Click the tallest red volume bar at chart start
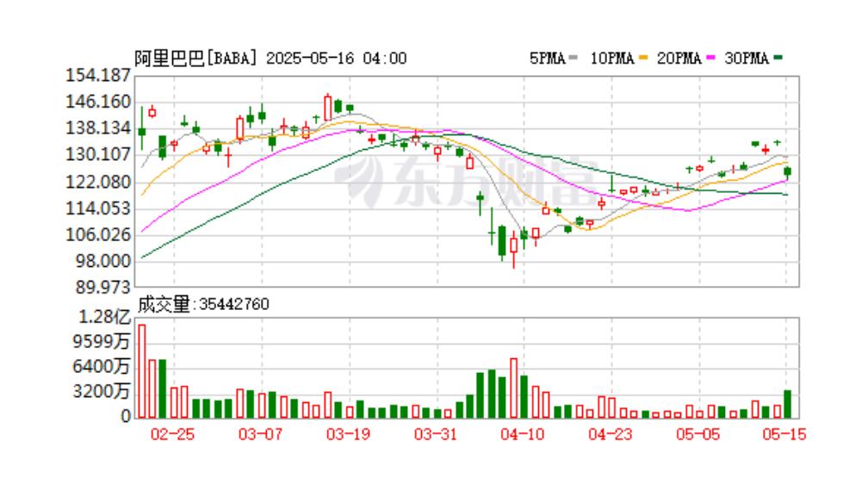868x484 pixels. pyautogui.click(x=142, y=371)
